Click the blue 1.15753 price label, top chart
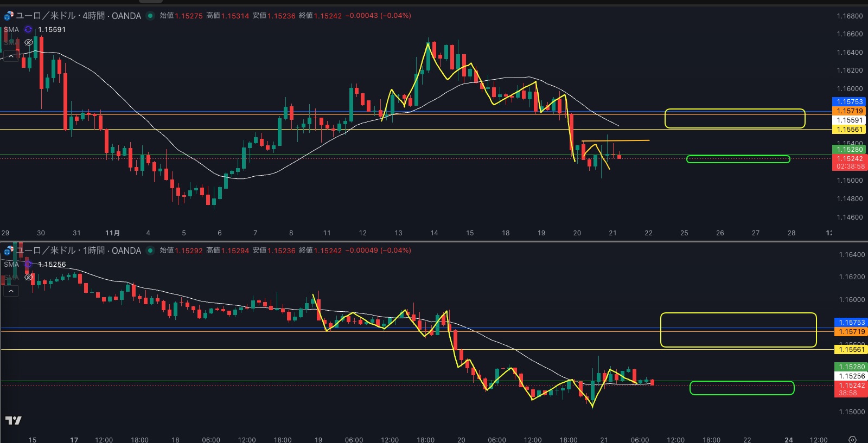Screen dimensions: 868x443 click(849, 101)
